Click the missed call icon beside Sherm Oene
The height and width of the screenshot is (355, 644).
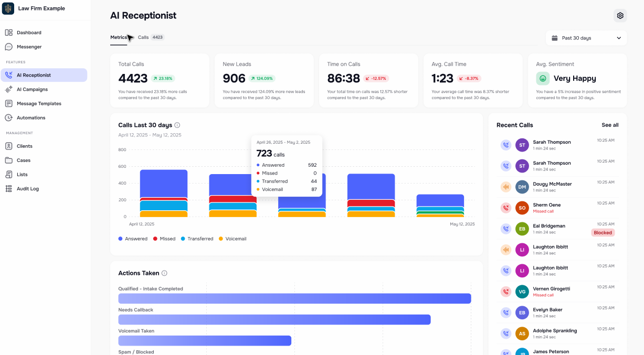pos(505,208)
